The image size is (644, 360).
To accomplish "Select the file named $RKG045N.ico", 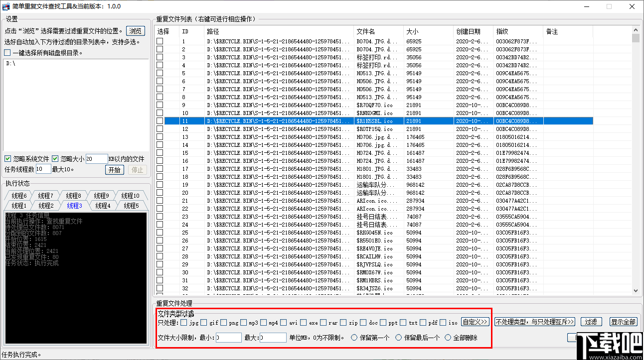I will pos(374,233).
